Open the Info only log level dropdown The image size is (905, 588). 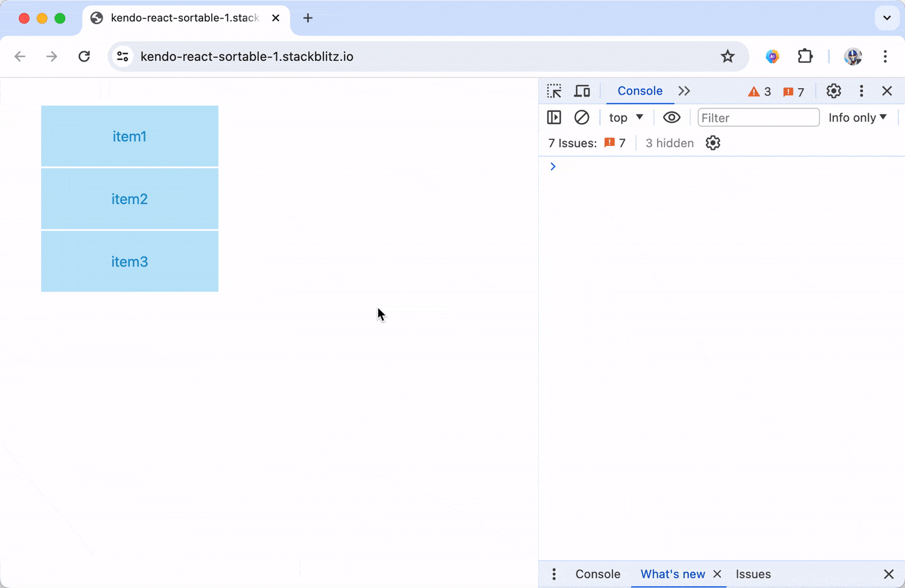pyautogui.click(x=857, y=118)
